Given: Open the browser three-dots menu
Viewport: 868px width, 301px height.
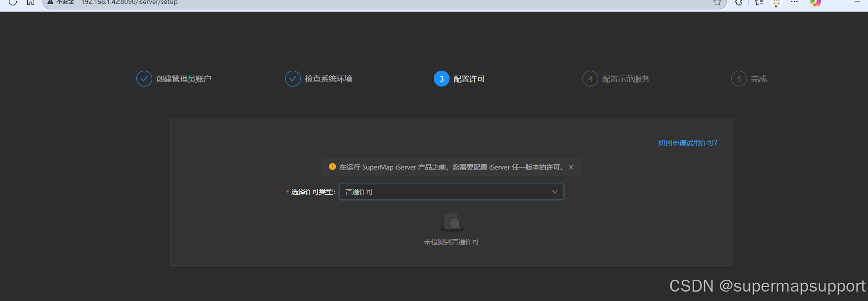Looking at the screenshot, I should (x=794, y=2).
